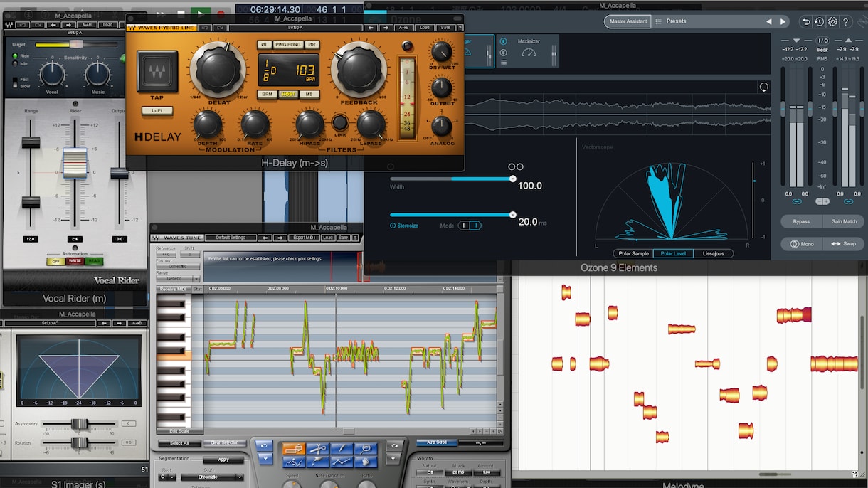The image size is (868, 488).
Task: Click Export MIDI in Waves Tune
Action: point(304,237)
